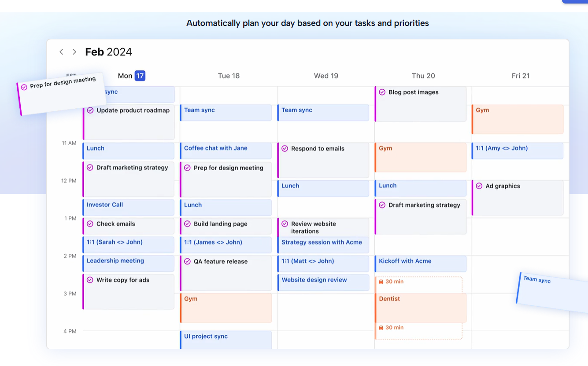The height and width of the screenshot is (366, 588).
Task: Complete the Ad graphics task circle
Action: tap(479, 186)
